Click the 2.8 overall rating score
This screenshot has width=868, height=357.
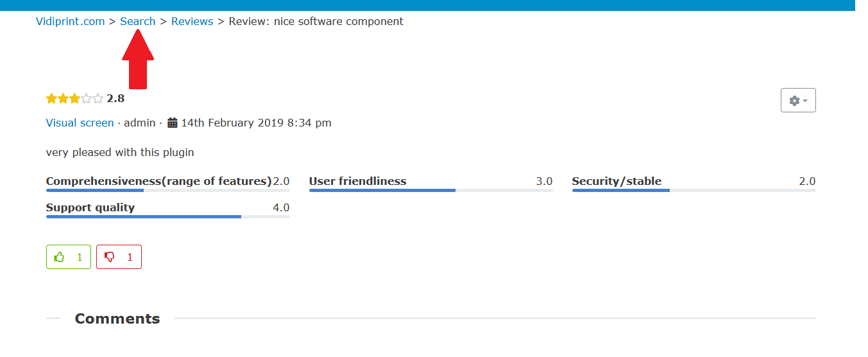click(115, 98)
